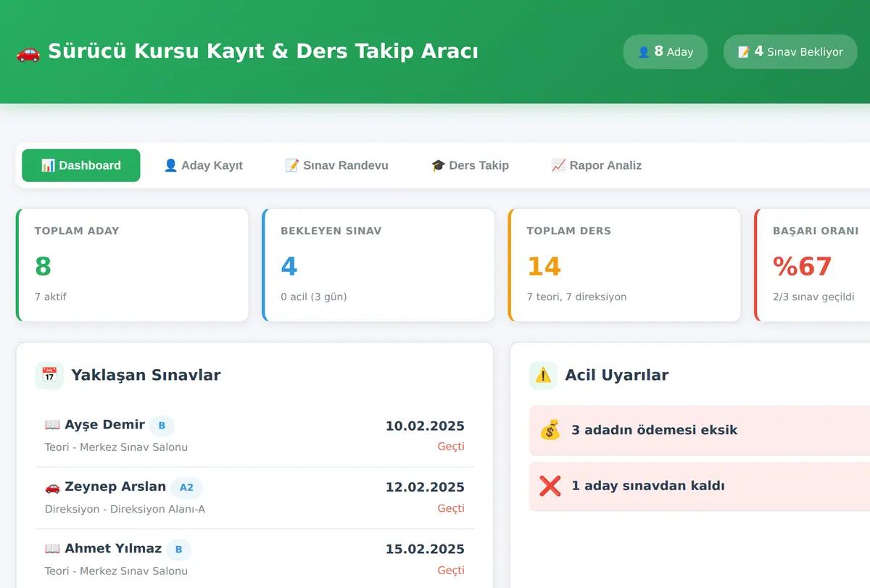Open the Bekleyen Sınav stat card
The width and height of the screenshot is (870, 588).
click(x=378, y=265)
